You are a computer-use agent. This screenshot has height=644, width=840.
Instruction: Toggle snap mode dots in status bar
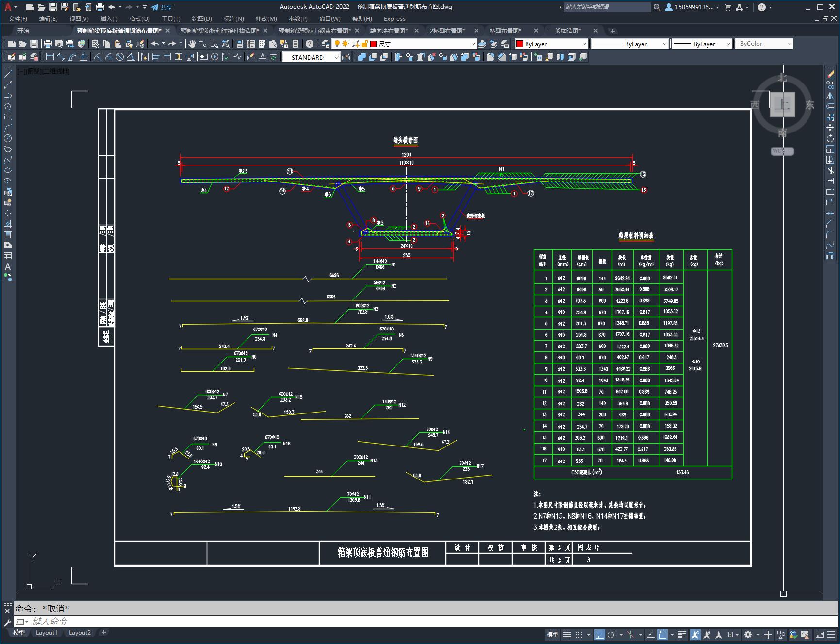tap(579, 634)
